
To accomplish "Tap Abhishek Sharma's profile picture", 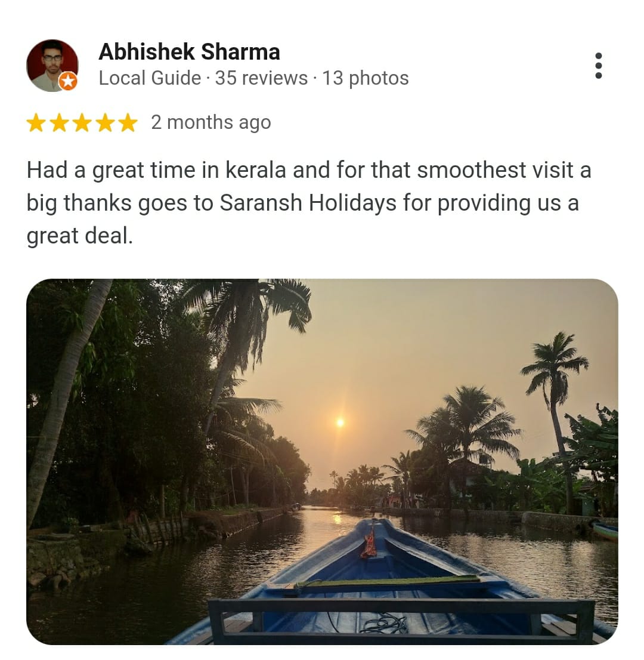I will tap(52, 65).
